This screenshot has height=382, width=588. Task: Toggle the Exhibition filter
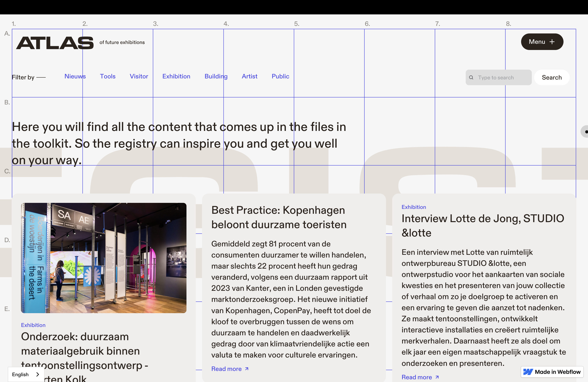pyautogui.click(x=176, y=76)
